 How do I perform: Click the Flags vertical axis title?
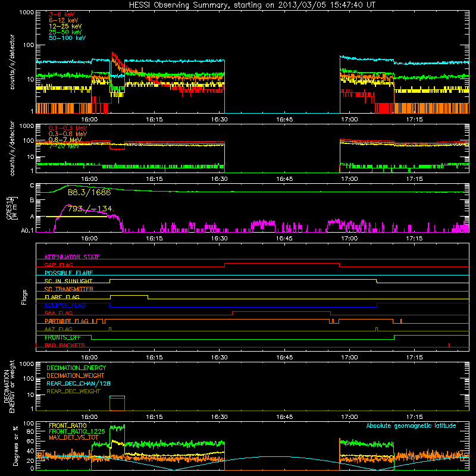24,297
